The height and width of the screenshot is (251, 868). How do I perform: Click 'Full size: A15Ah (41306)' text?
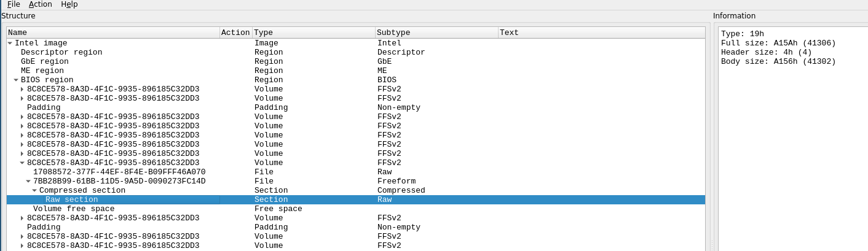[778, 43]
